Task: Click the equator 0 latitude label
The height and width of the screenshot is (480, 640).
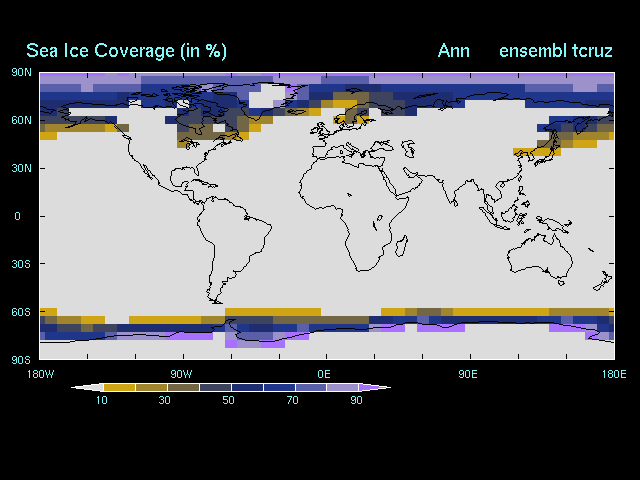Action: [x=17, y=216]
